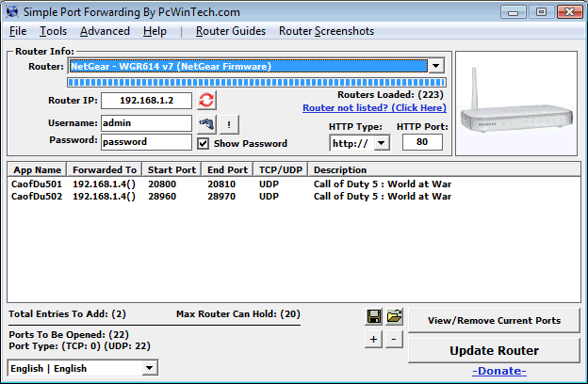Click the floppy disk save icon
Screen dimensions: 588x384
[x=373, y=317]
